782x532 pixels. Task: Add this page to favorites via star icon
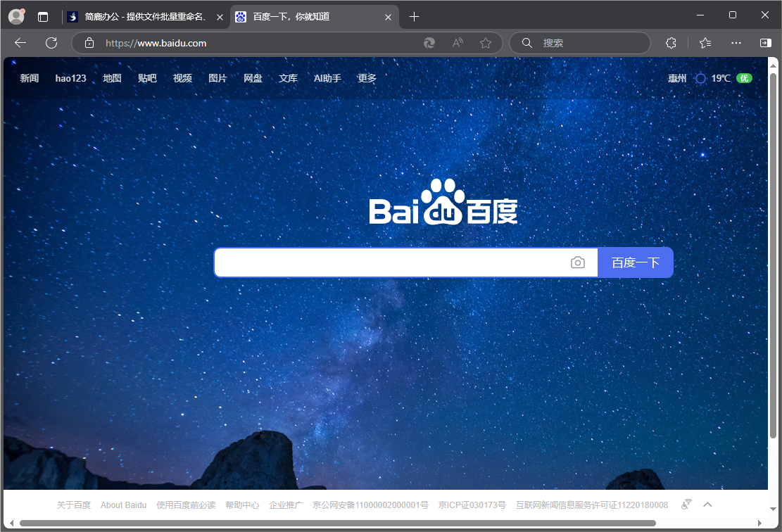(486, 43)
